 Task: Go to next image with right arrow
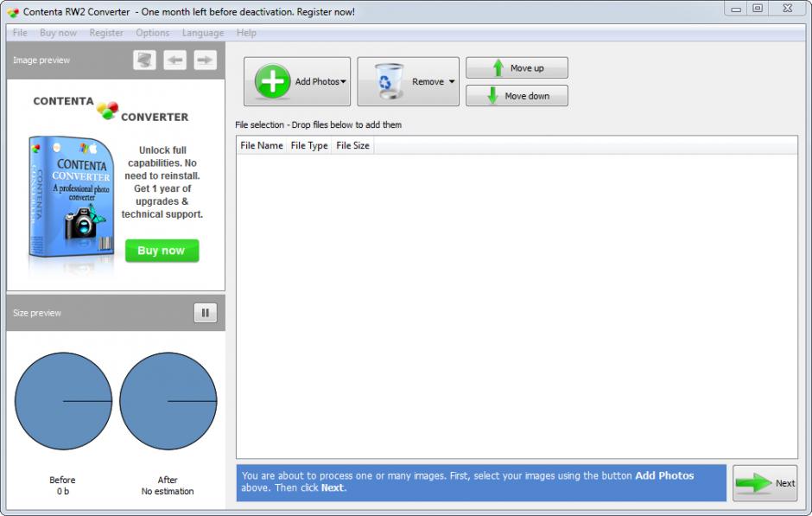205,61
